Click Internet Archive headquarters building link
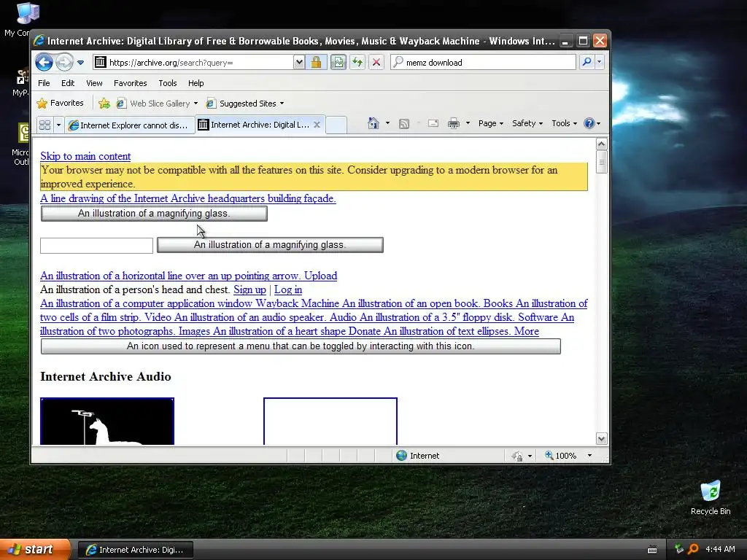The width and height of the screenshot is (747, 560). [x=187, y=198]
